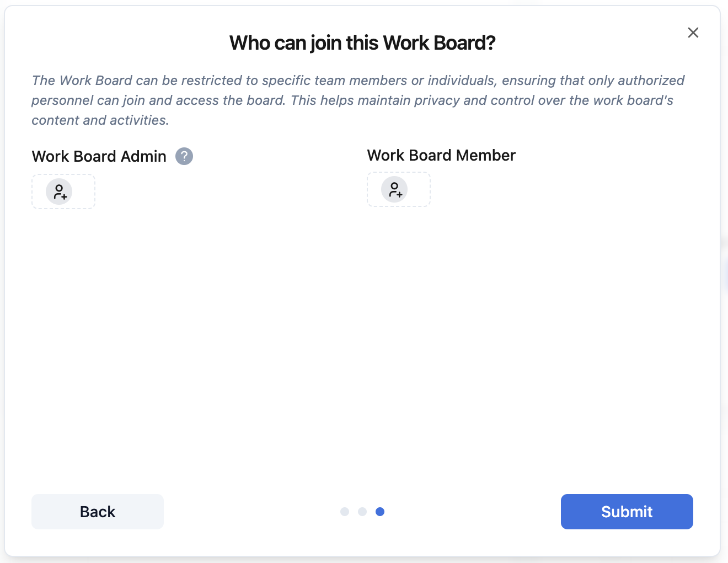Click the add-user icon under Work Board Member
Image resolution: width=728 pixels, height=563 pixels.
coord(394,189)
